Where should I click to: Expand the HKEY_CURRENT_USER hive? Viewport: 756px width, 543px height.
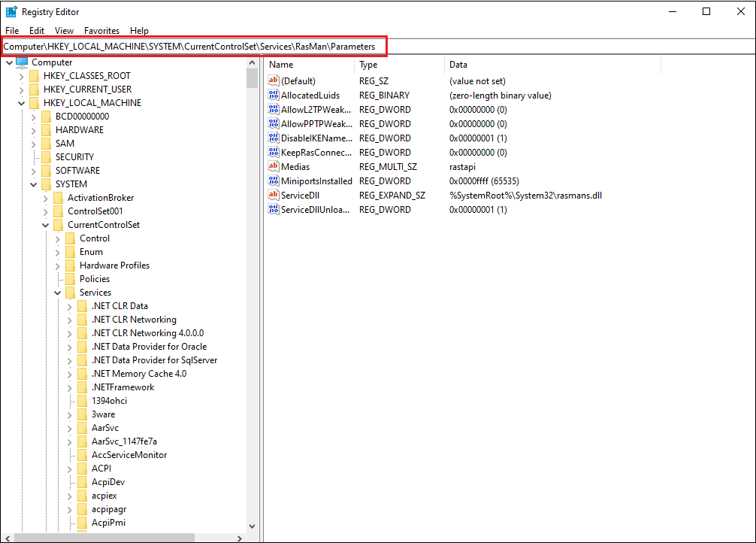tap(21, 89)
